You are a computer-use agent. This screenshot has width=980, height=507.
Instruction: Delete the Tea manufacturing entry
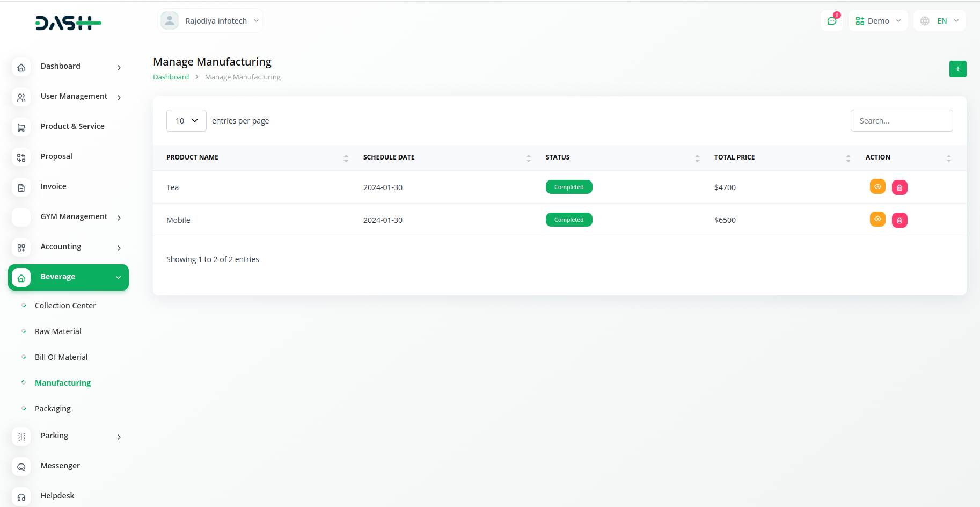click(x=899, y=187)
